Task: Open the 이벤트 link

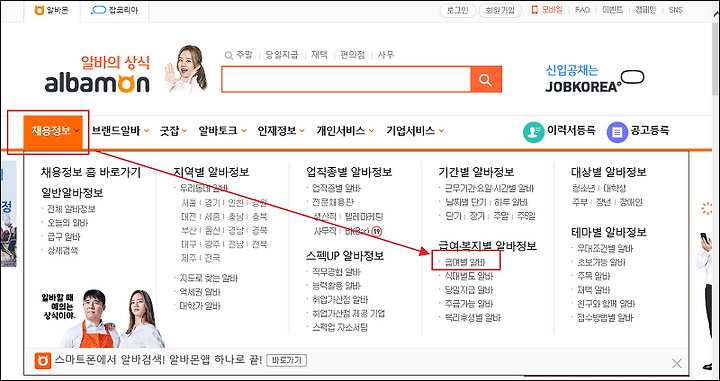Action: [613, 10]
